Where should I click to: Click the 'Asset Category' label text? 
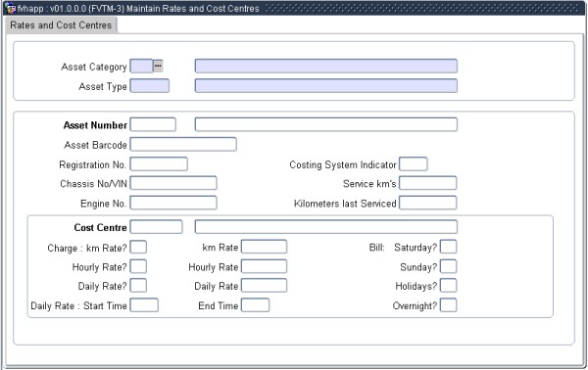click(94, 67)
